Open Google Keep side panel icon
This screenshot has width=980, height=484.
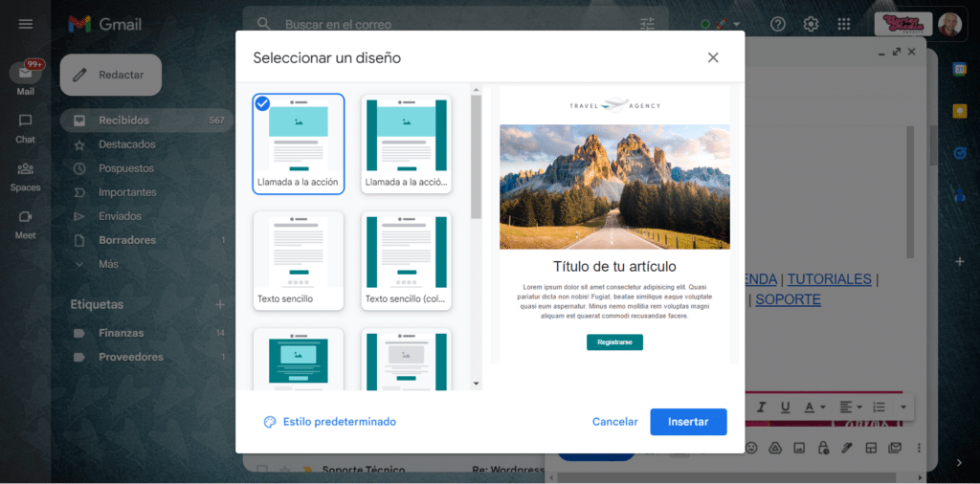(x=960, y=111)
